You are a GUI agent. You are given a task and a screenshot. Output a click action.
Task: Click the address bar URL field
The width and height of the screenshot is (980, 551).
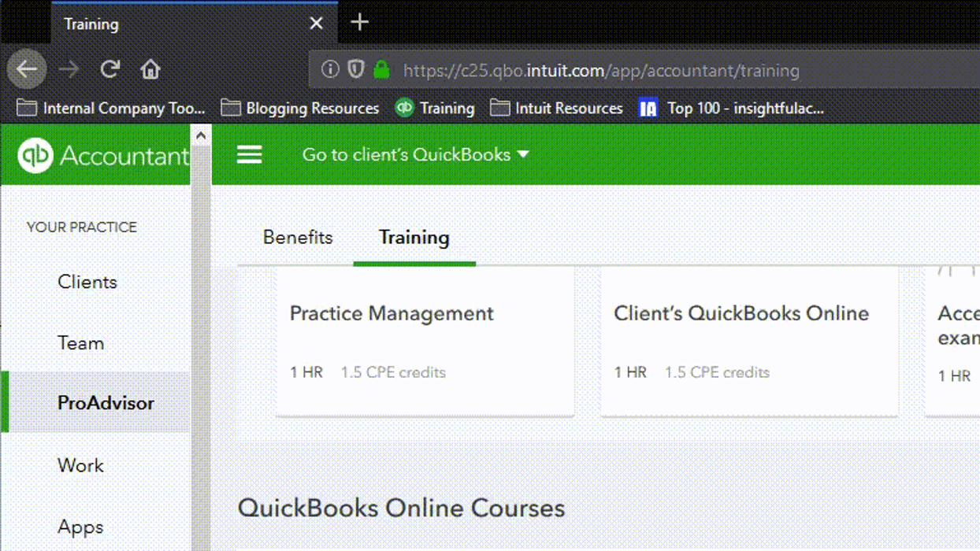click(644, 70)
